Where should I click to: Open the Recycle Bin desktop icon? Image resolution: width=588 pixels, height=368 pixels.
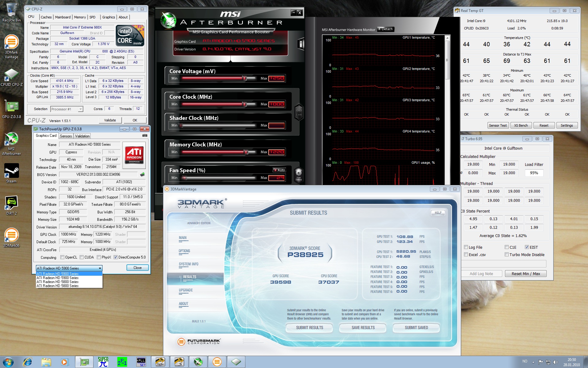coord(11,12)
